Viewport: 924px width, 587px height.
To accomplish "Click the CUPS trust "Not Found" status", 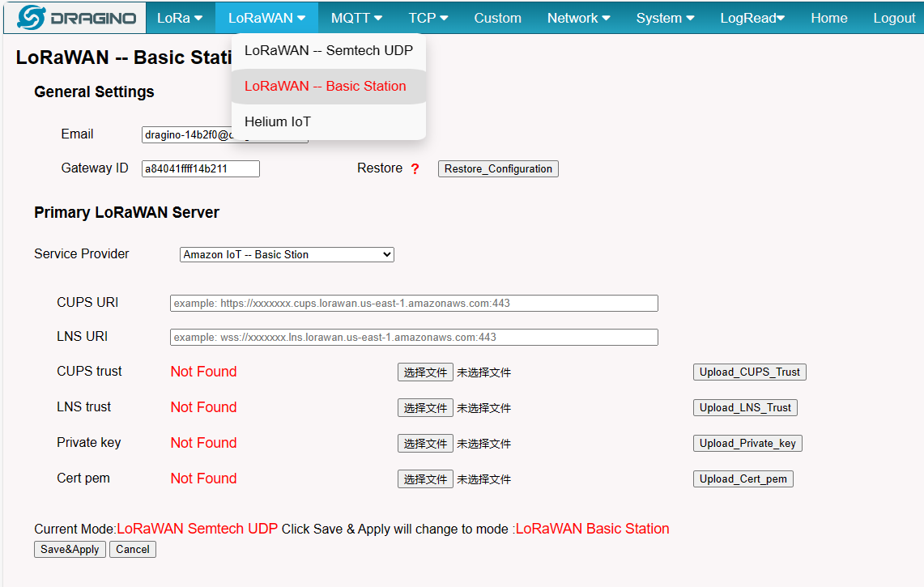I will (203, 372).
